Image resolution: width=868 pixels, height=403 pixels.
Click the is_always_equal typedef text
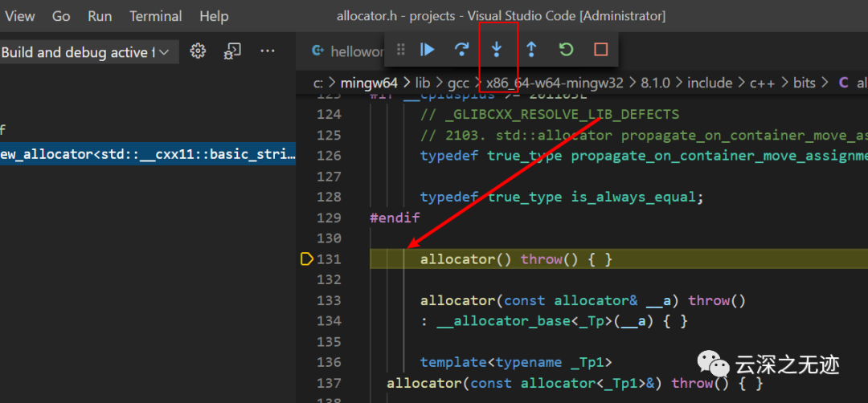(633, 197)
